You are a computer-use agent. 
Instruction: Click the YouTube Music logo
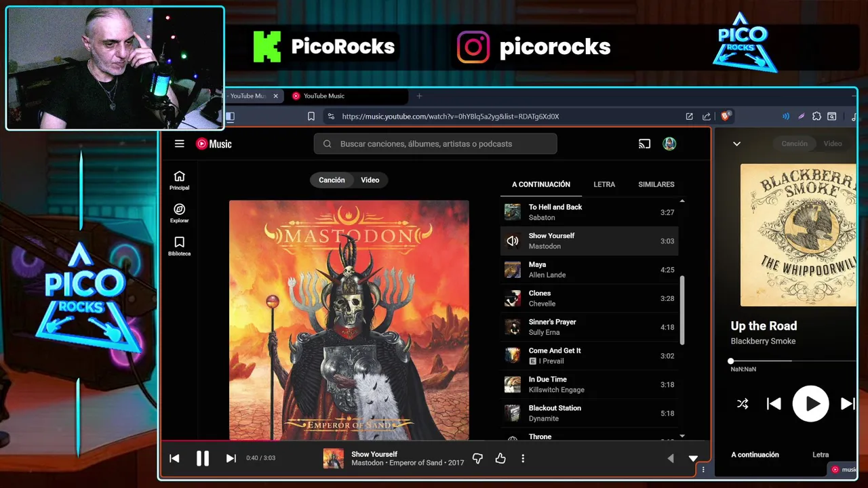tap(214, 144)
